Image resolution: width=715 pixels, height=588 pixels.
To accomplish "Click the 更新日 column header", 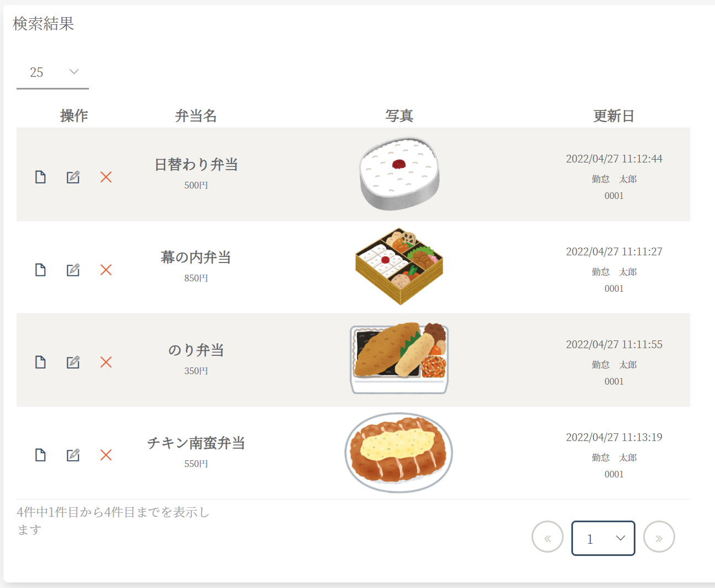I will point(613,116).
